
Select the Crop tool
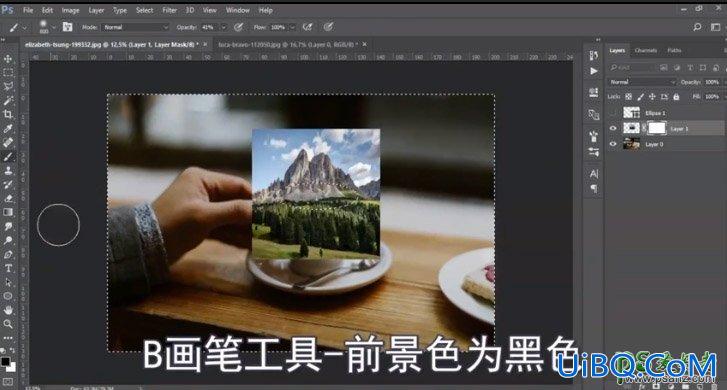tap(8, 115)
